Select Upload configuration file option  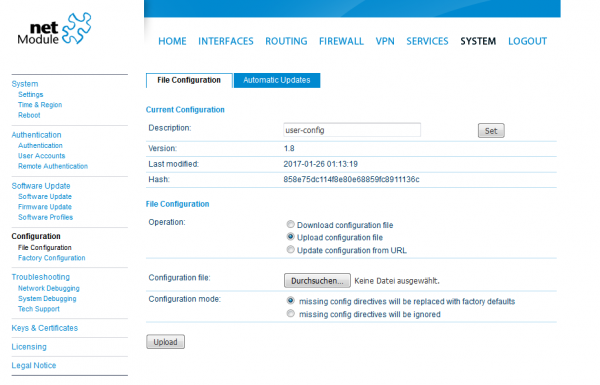tap(290, 237)
